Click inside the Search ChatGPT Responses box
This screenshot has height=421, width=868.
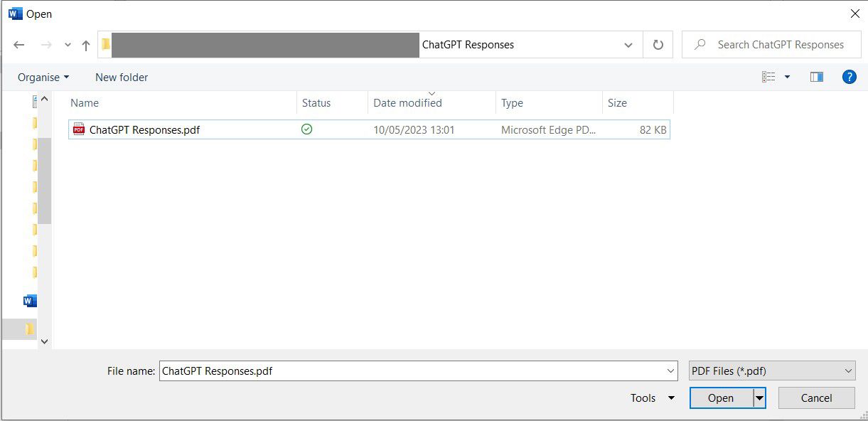click(771, 44)
